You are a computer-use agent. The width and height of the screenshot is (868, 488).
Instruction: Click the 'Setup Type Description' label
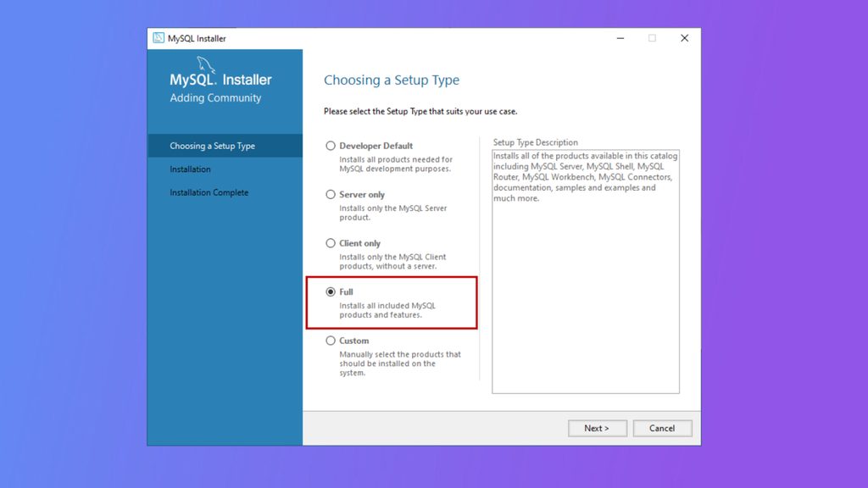(536, 142)
